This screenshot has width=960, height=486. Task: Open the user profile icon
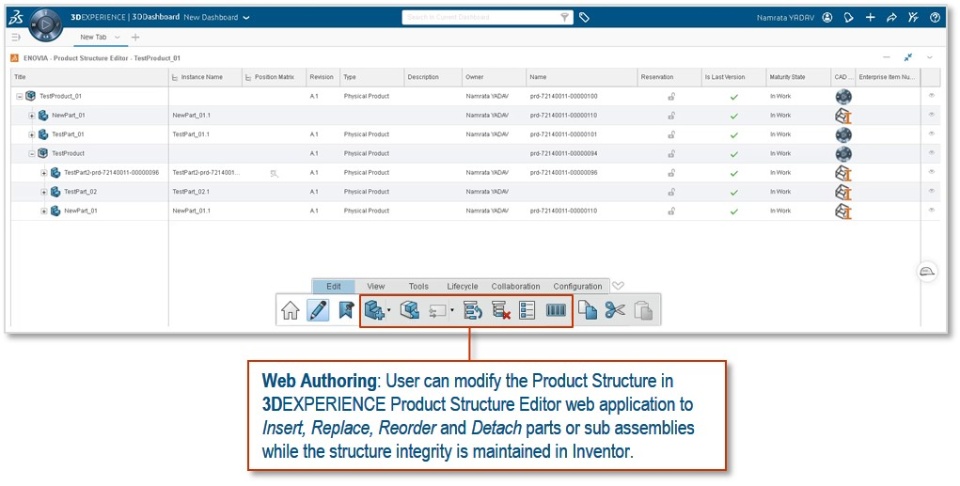pos(827,18)
